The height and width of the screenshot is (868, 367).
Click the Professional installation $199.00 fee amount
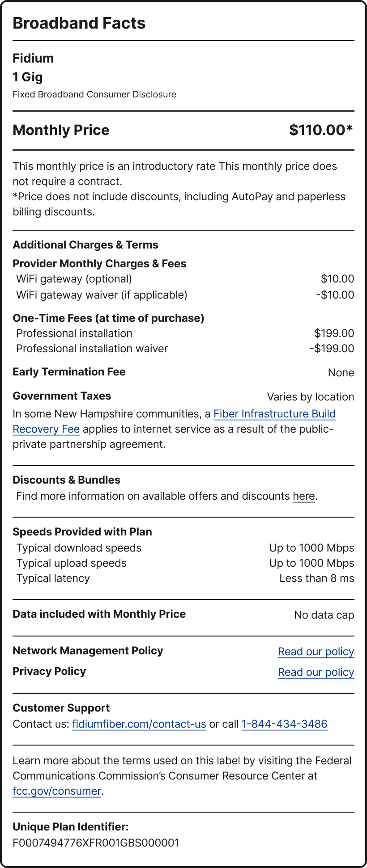coord(334,333)
